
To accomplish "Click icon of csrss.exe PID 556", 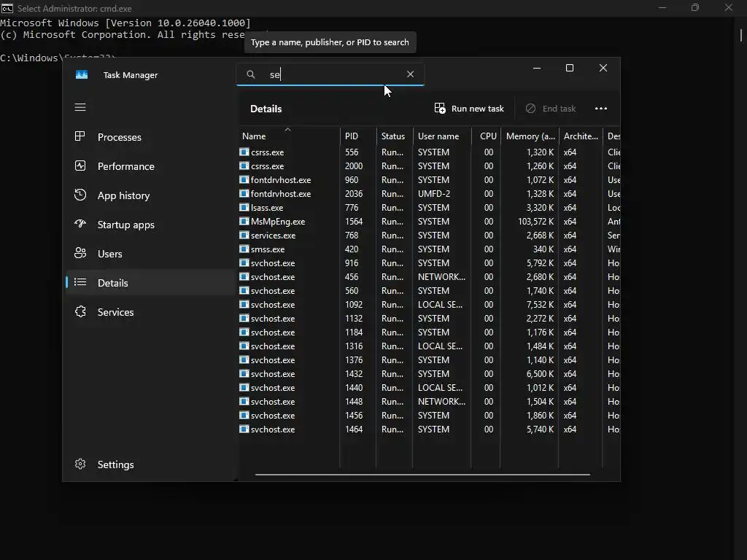I will coord(244,152).
